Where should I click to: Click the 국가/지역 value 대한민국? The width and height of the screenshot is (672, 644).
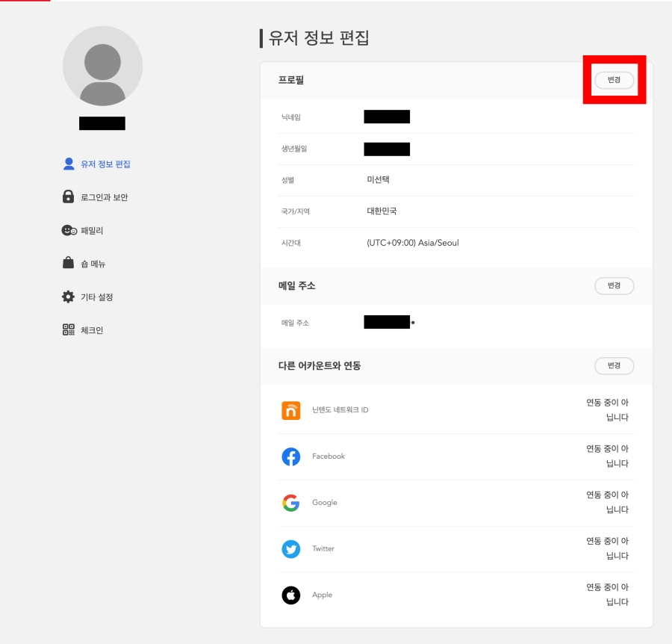(382, 211)
